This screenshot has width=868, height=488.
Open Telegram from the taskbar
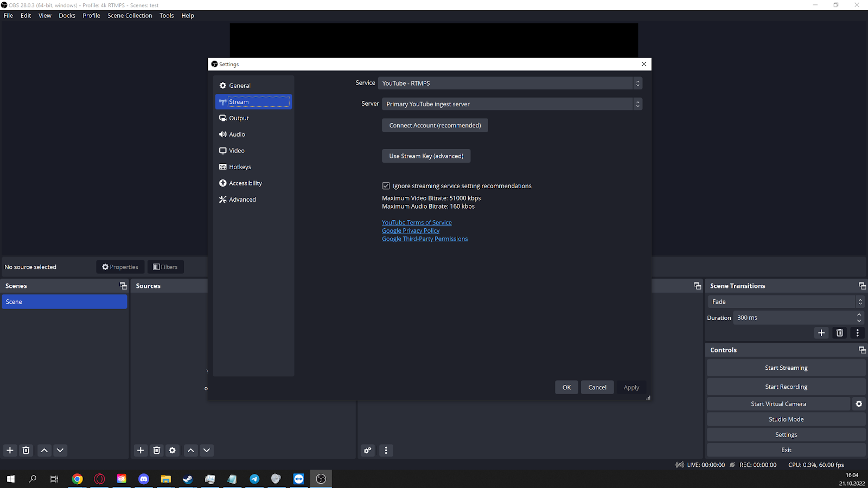(x=254, y=479)
